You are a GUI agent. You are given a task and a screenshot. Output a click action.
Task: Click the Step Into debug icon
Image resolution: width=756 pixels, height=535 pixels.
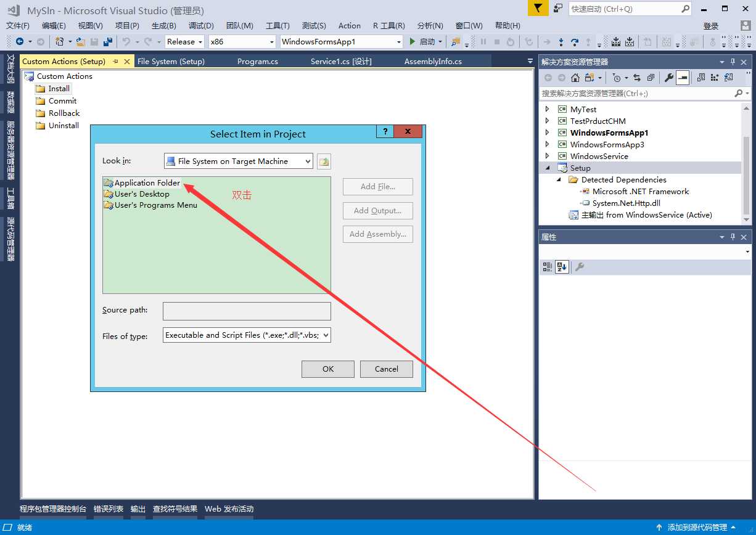561,42
